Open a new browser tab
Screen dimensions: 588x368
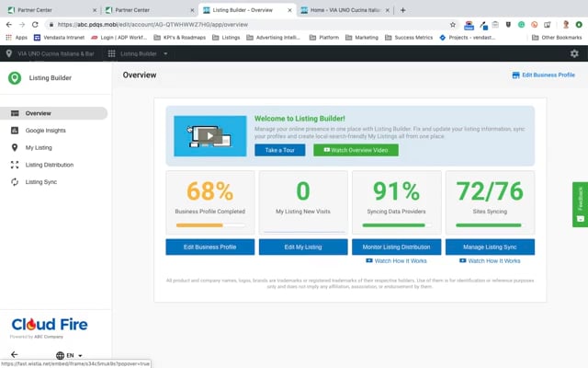coord(402,10)
